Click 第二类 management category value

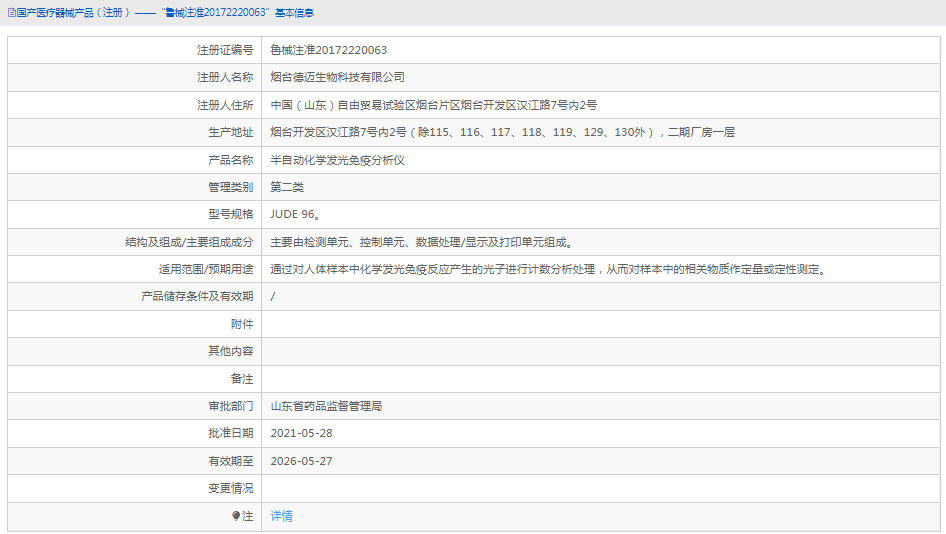click(287, 187)
